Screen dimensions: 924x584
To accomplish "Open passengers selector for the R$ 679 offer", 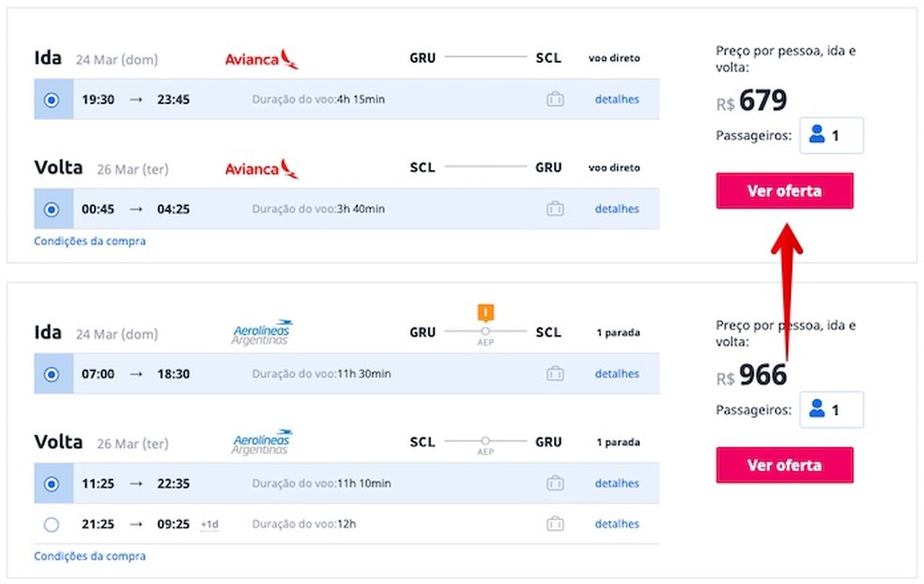I will pyautogui.click(x=831, y=135).
